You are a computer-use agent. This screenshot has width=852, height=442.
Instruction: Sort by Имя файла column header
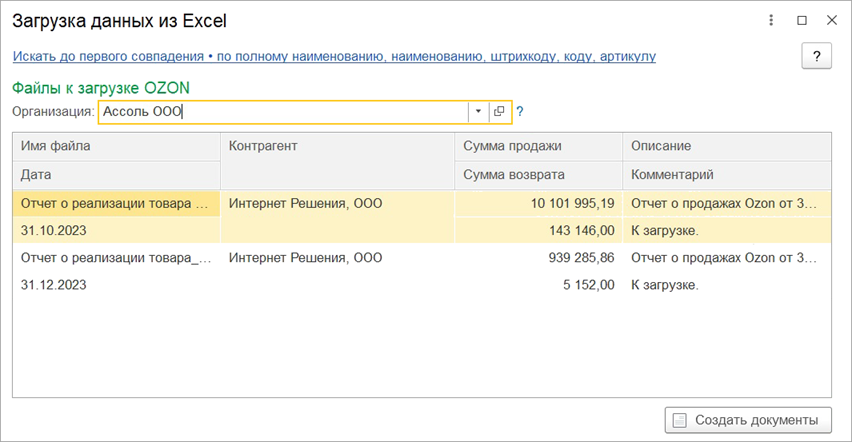click(115, 146)
